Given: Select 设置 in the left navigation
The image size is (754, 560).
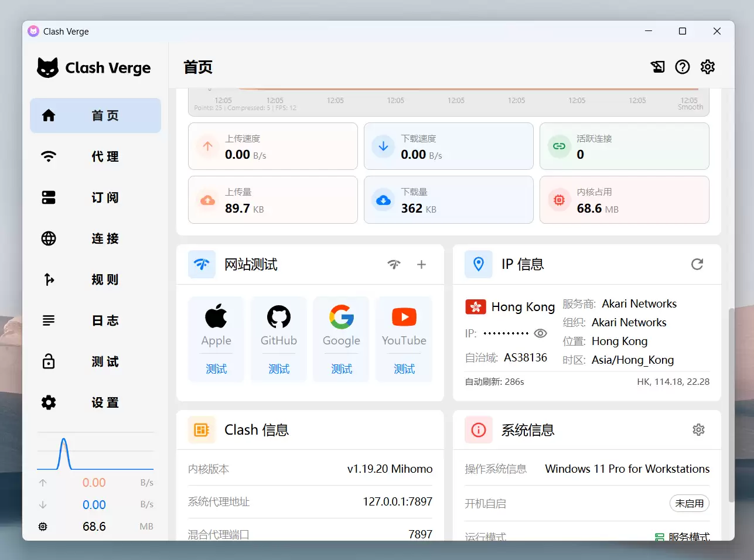Looking at the screenshot, I should pos(95,402).
